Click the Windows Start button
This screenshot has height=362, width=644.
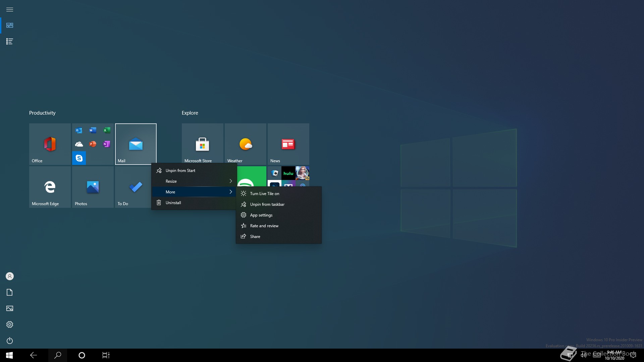[9, 355]
